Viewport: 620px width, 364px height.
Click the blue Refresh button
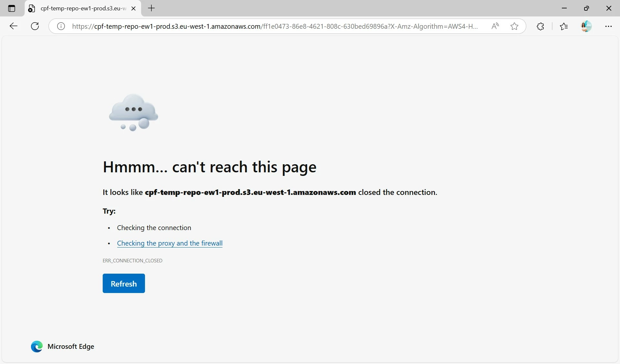[124, 283]
